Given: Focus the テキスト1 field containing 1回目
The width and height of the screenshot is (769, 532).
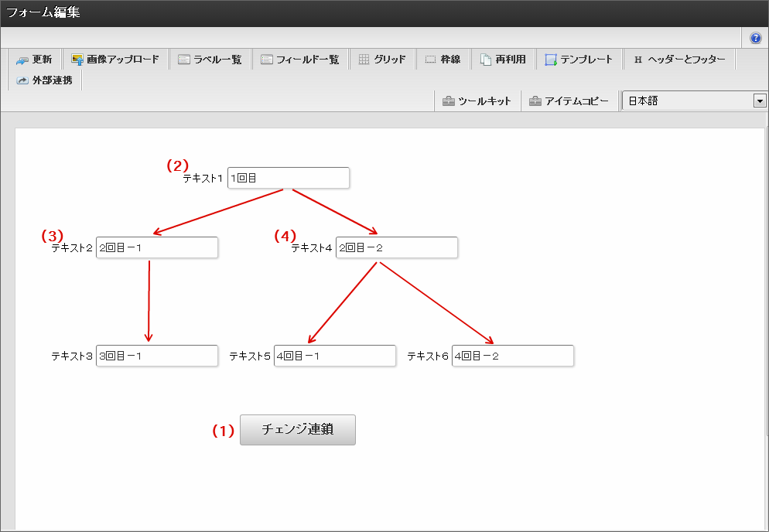Looking at the screenshot, I should click(289, 178).
